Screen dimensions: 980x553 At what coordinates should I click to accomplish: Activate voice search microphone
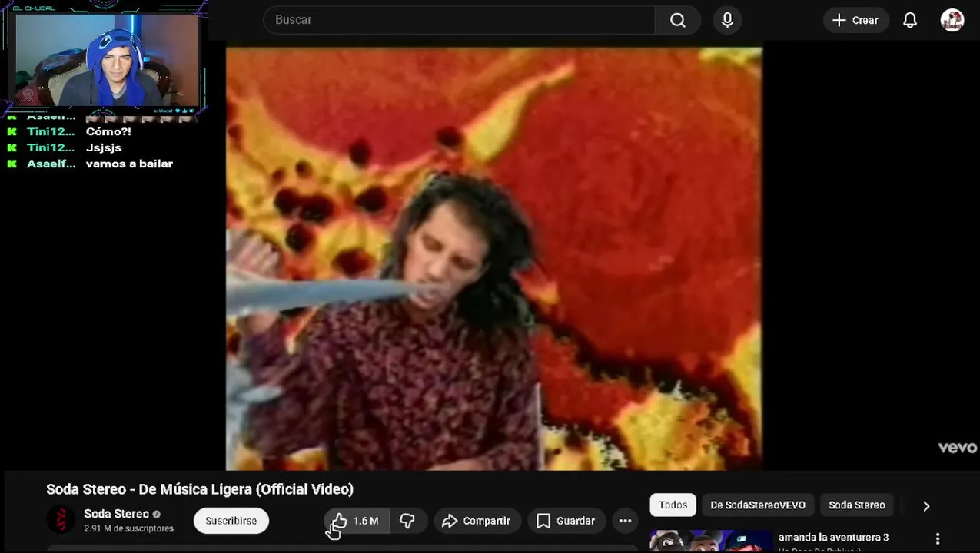727,20
